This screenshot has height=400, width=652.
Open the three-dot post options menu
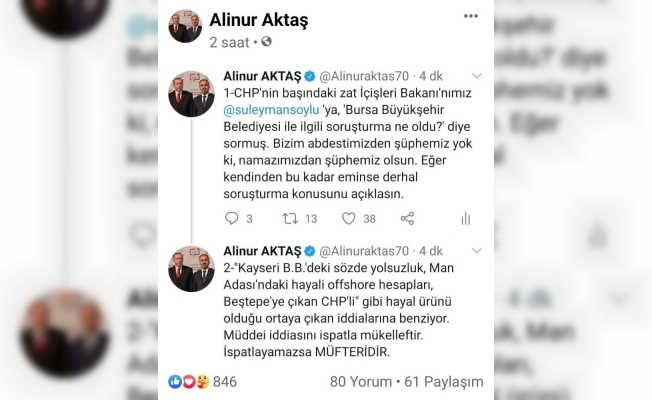(x=471, y=16)
